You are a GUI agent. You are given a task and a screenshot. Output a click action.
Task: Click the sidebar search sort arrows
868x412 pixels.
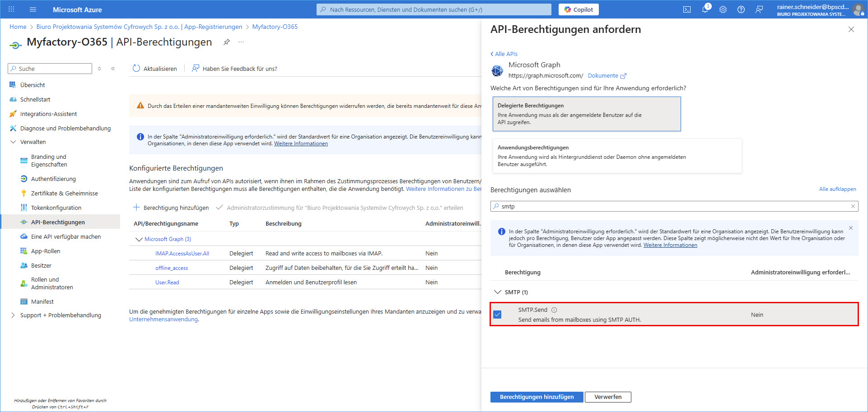(x=99, y=69)
